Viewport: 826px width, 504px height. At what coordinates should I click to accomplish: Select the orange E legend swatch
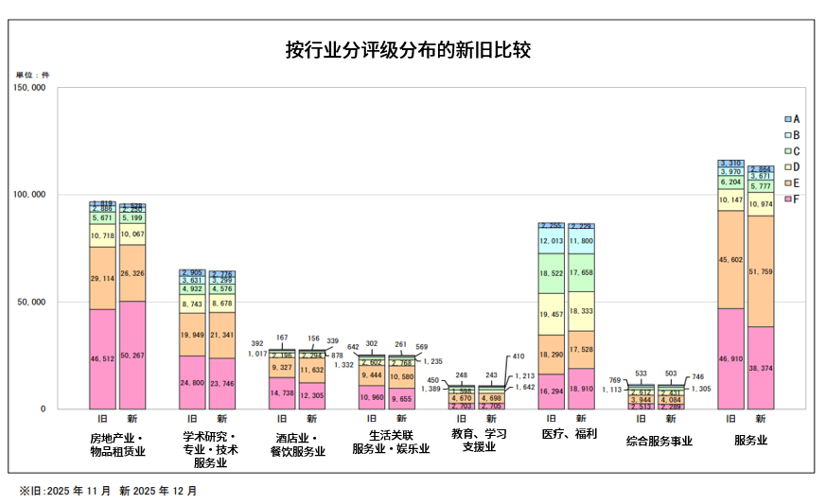tap(788, 183)
